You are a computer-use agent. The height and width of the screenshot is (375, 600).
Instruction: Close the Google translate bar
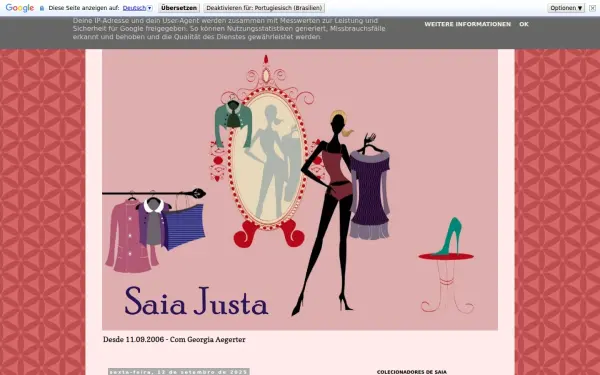point(592,8)
